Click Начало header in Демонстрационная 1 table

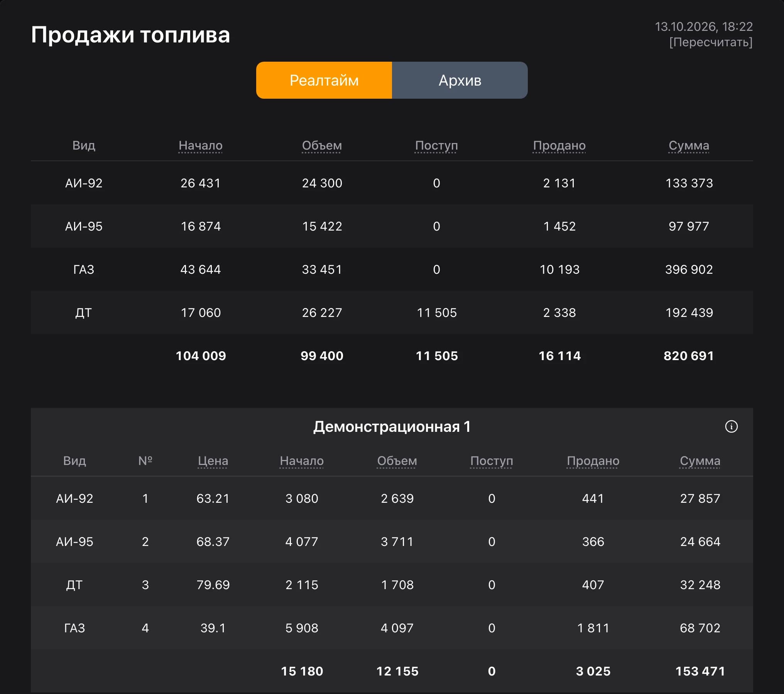pos(302,461)
